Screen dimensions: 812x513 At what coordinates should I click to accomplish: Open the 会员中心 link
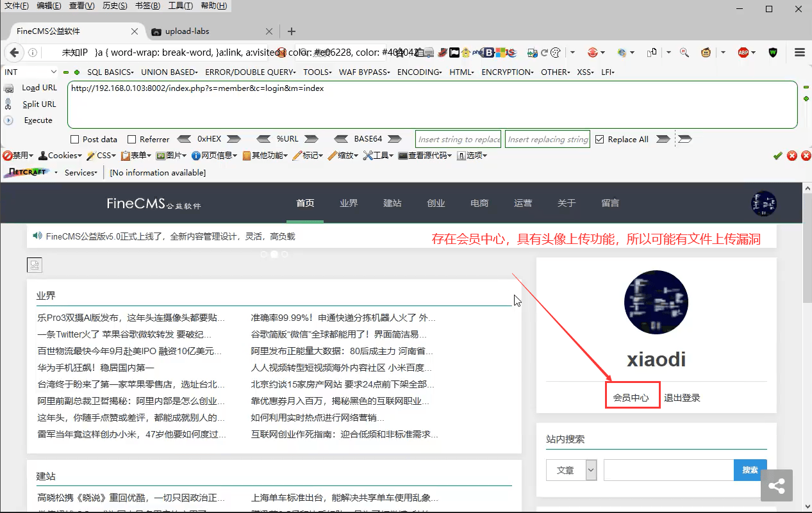tap(631, 398)
